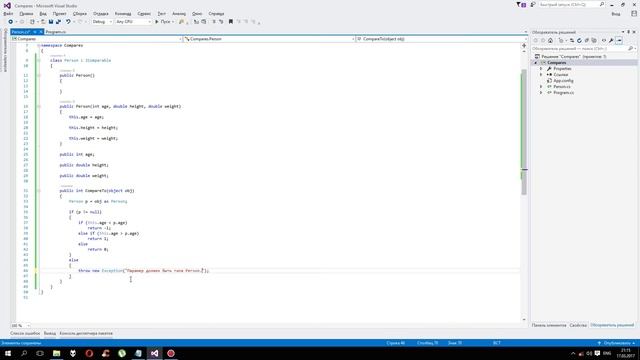This screenshot has height=360, width=640.
Task: Open the Compares.Person type dropdown
Action: (x=269, y=39)
